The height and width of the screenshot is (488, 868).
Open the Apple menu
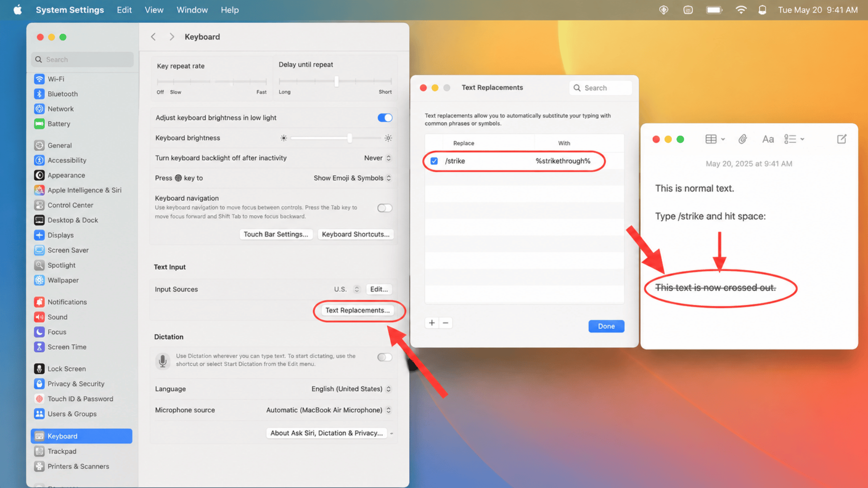(18, 10)
